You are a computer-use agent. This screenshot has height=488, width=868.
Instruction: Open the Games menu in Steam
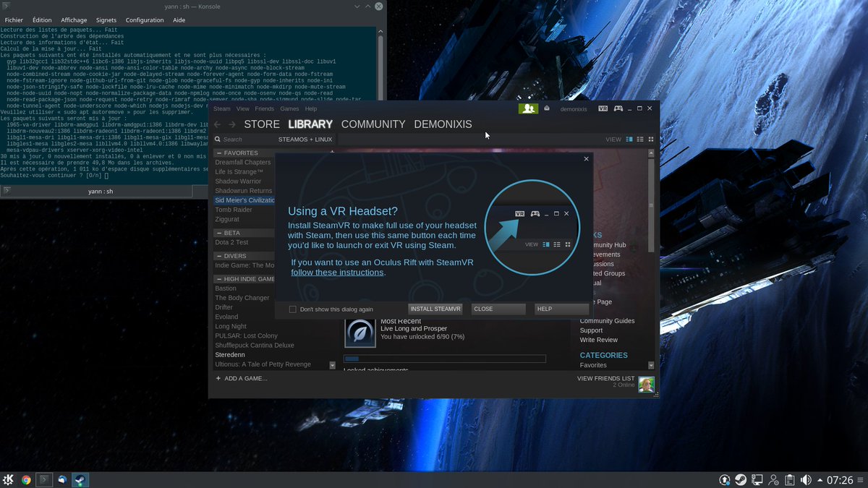coord(289,108)
